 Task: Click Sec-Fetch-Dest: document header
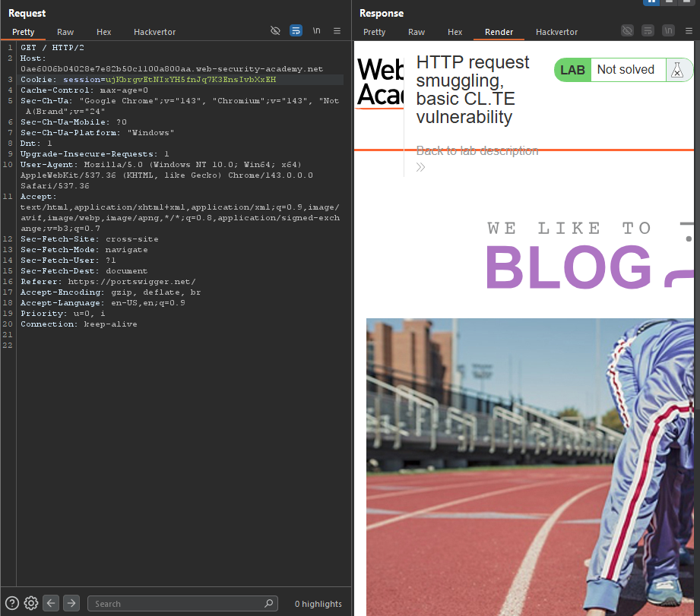[84, 271]
